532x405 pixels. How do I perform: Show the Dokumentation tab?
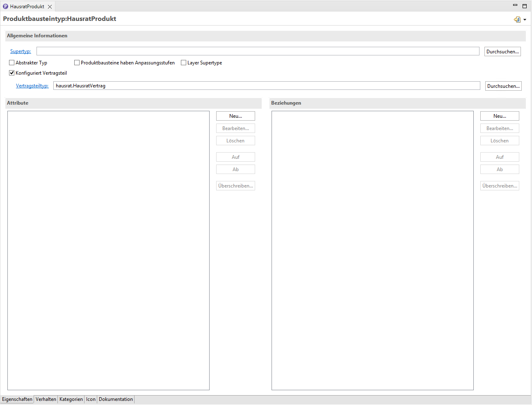(116, 399)
